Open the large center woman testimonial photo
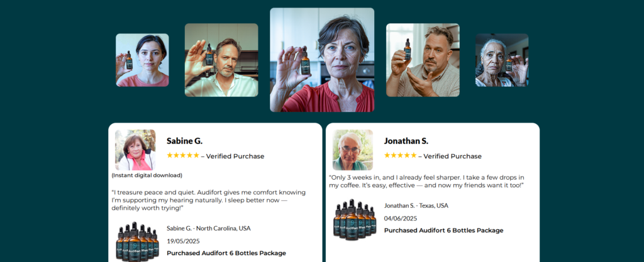The width and height of the screenshot is (644, 262). point(322,60)
